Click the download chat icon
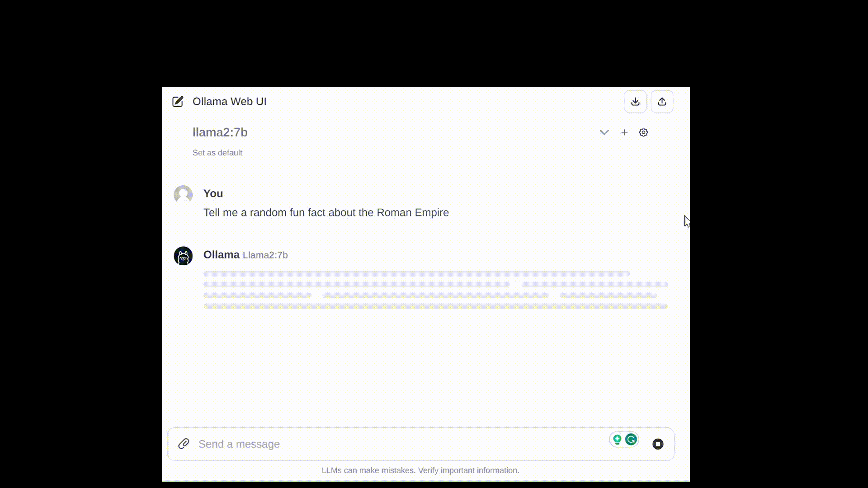Image resolution: width=868 pixels, height=488 pixels. pos(635,102)
